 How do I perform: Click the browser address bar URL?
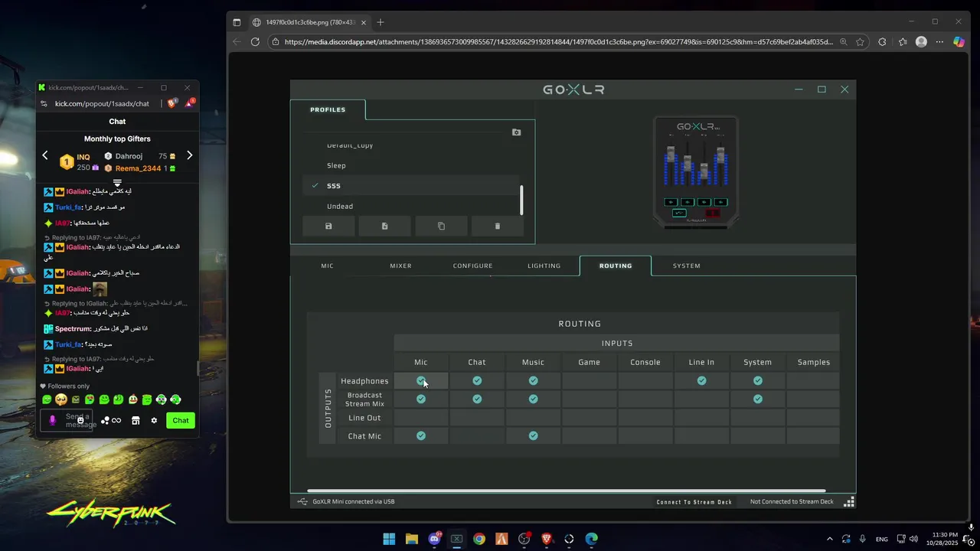click(559, 42)
